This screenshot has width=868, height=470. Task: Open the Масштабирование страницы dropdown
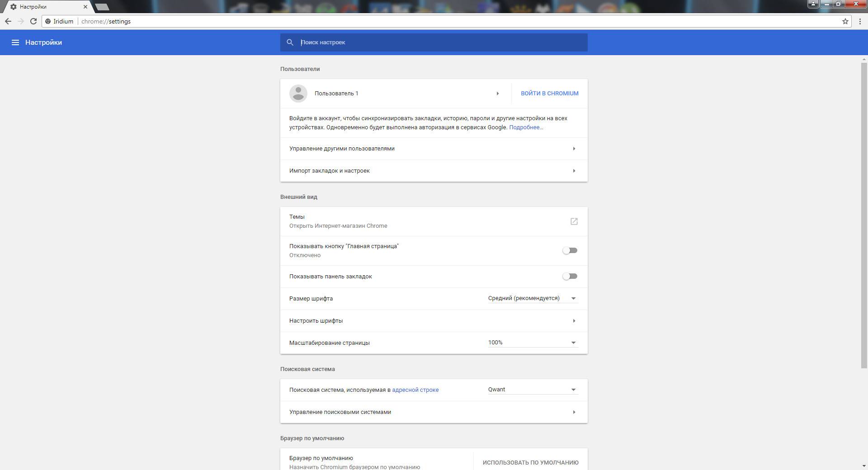pyautogui.click(x=533, y=343)
